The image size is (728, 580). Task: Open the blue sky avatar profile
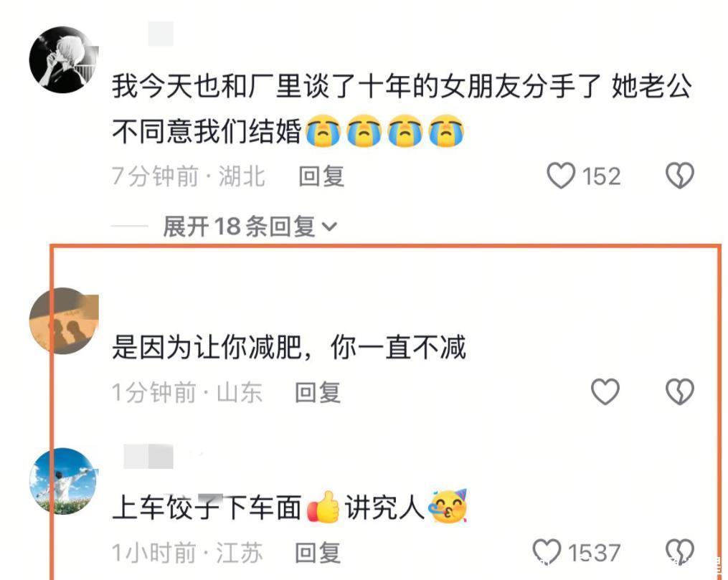coord(63,481)
